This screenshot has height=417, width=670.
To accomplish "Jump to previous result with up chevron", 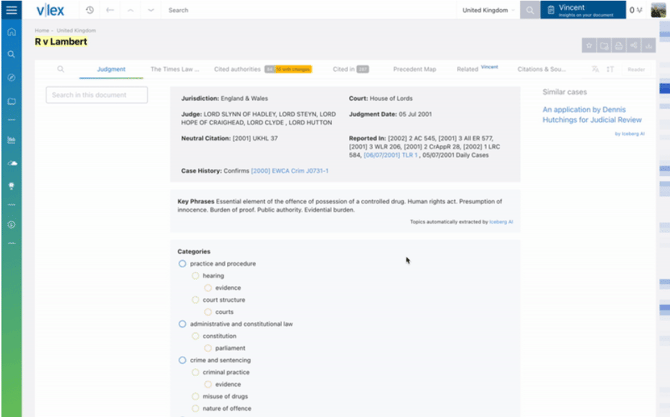I will 130,10.
